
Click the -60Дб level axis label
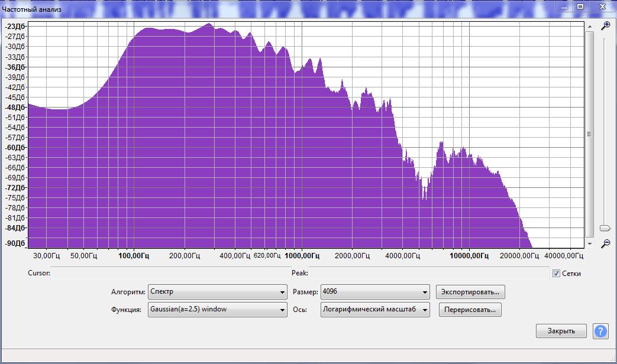click(x=15, y=147)
